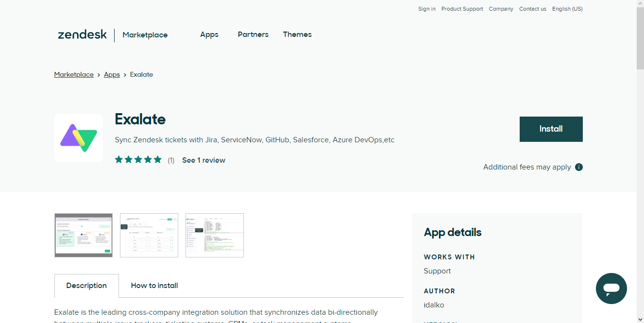This screenshot has width=644, height=323.
Task: Open the Partners navigation item
Action: pos(253,34)
